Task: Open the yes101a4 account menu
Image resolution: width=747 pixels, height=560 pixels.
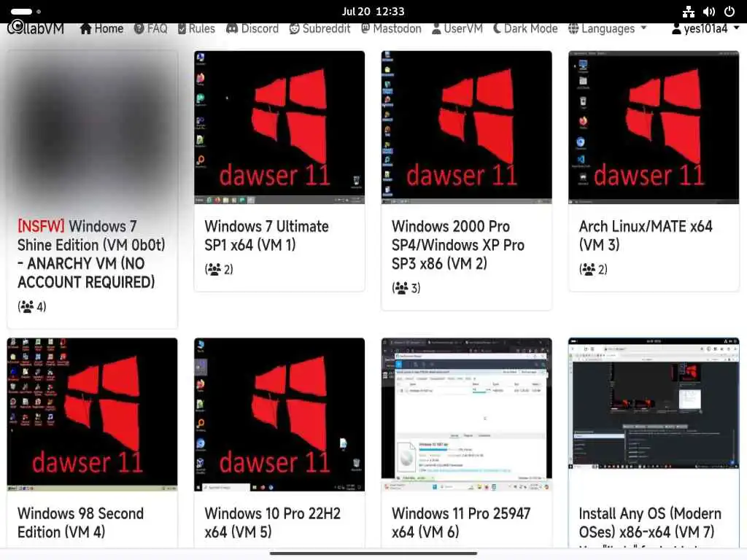Action: point(705,28)
